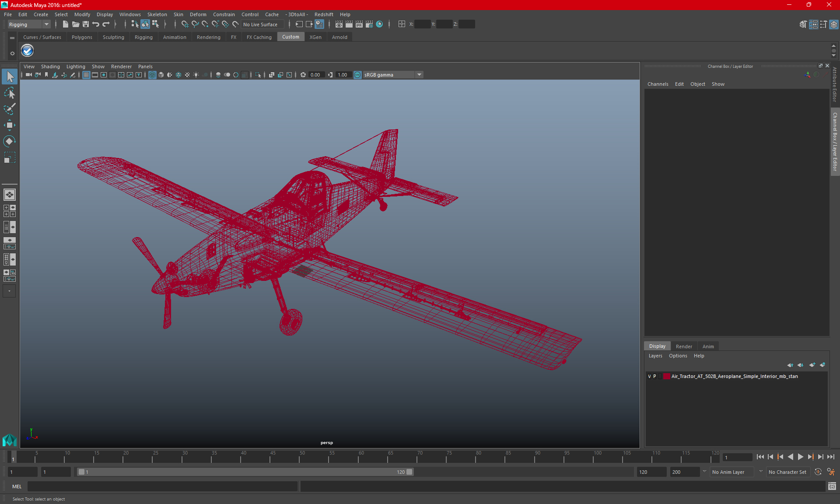The image size is (840, 504).
Task: Redo the last action
Action: [x=106, y=24]
